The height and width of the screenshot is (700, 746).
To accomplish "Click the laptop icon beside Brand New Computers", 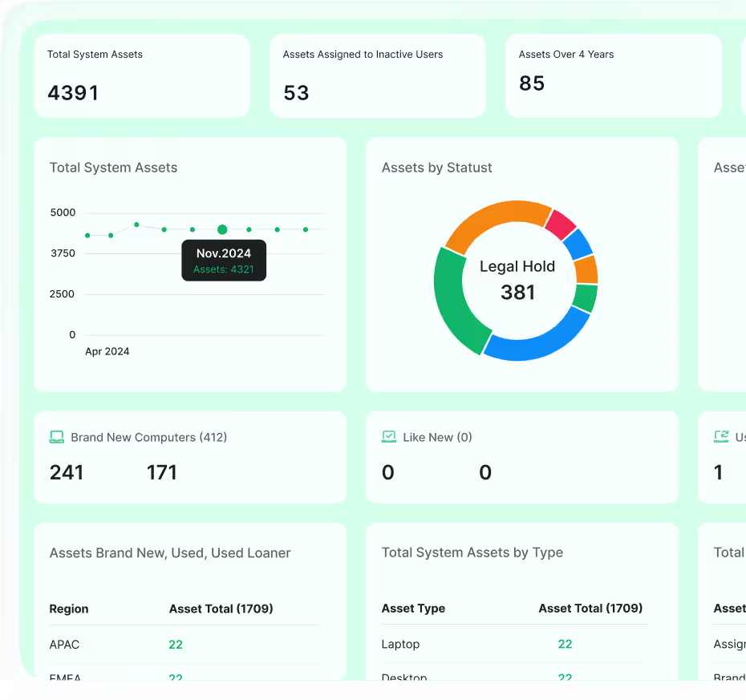I will [57, 437].
